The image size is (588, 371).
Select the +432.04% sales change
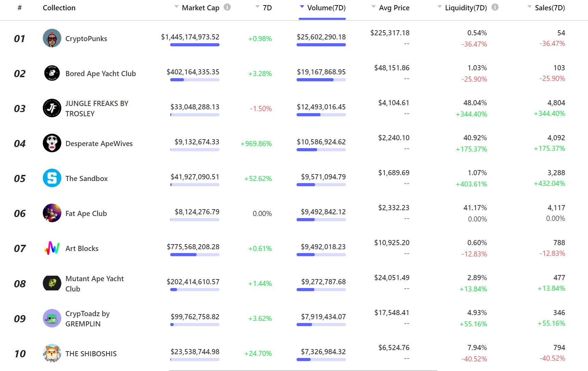point(549,183)
